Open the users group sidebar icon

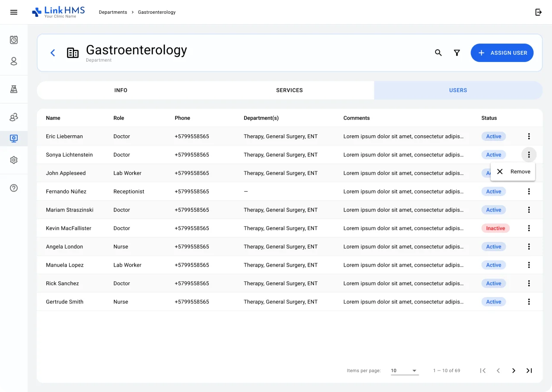click(14, 117)
